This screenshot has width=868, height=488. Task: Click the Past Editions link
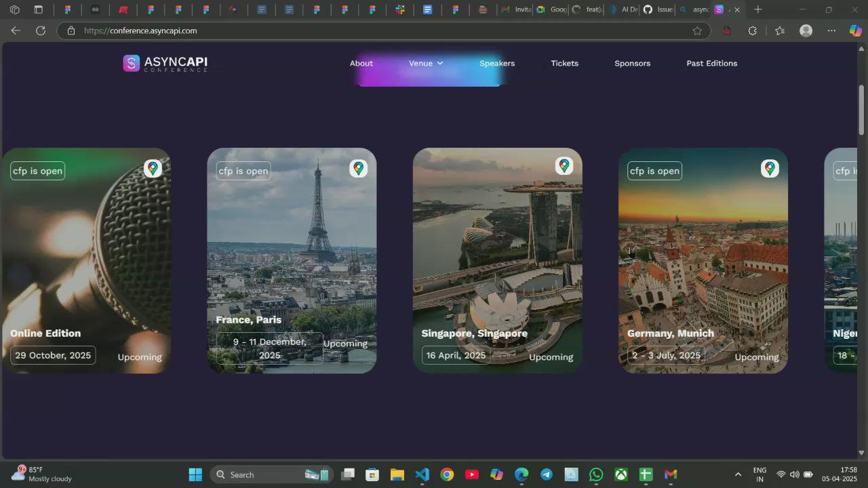tap(711, 63)
